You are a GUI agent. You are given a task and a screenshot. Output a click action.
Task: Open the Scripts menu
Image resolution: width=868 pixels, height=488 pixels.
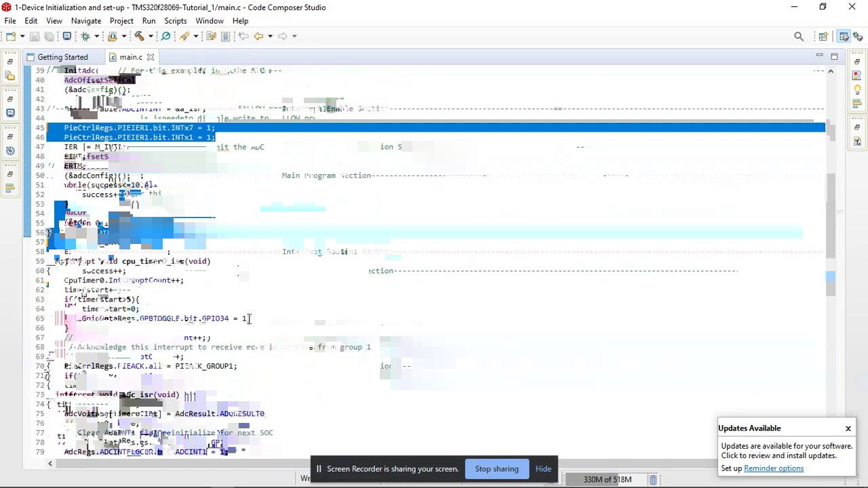pyautogui.click(x=176, y=21)
